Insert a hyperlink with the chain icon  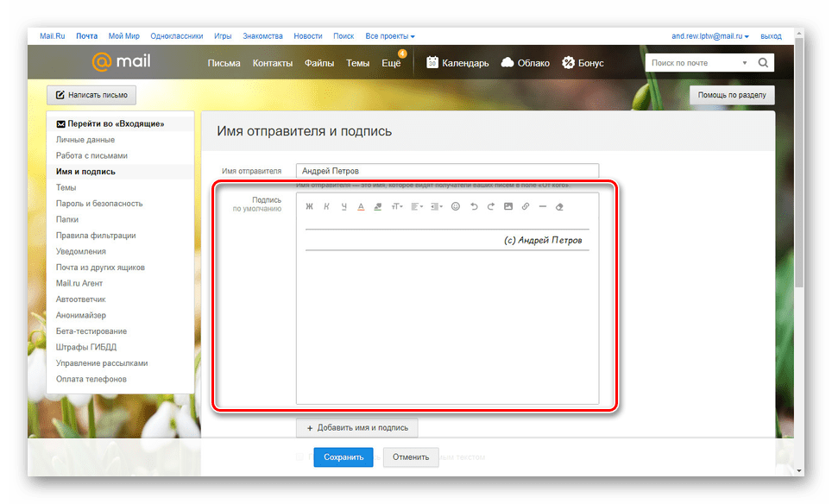click(x=526, y=206)
